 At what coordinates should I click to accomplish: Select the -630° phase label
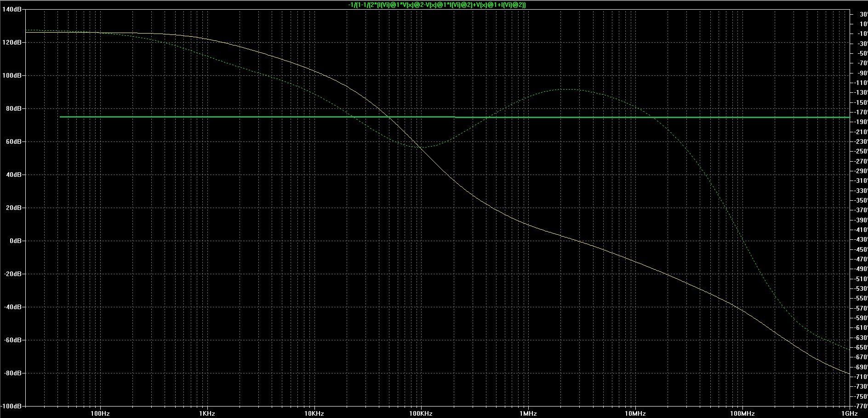coord(861,338)
